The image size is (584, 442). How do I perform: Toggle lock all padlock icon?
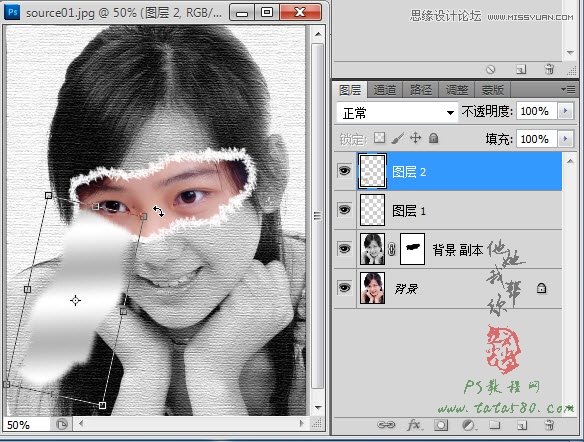pyautogui.click(x=433, y=138)
